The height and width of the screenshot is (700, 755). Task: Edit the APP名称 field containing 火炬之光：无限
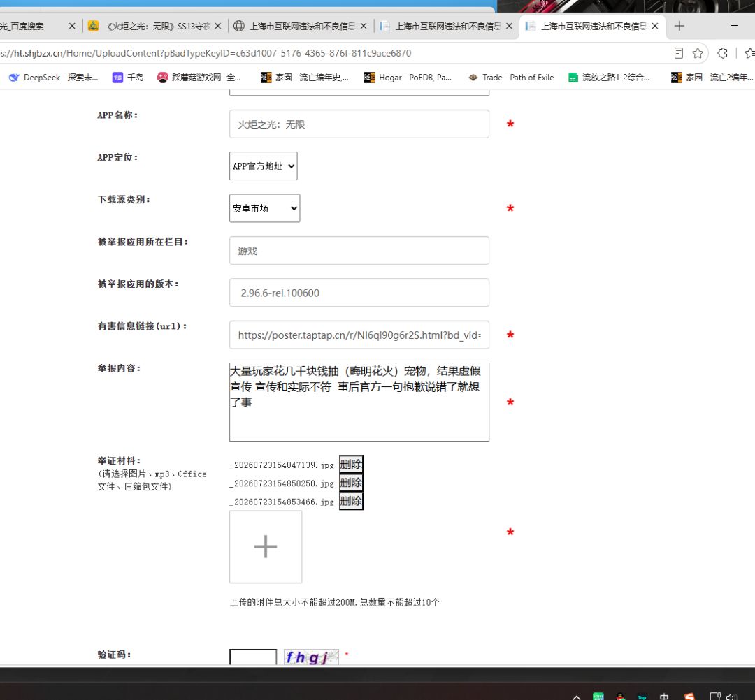click(359, 124)
